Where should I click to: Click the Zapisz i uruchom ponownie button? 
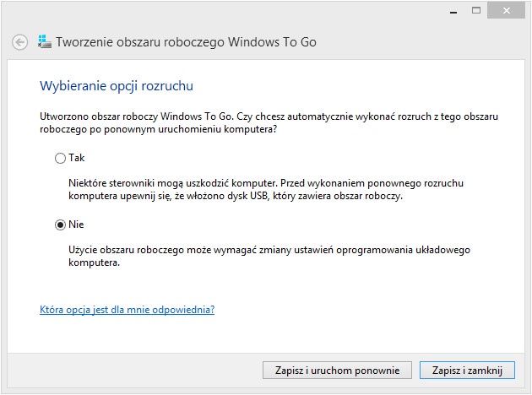tap(337, 371)
